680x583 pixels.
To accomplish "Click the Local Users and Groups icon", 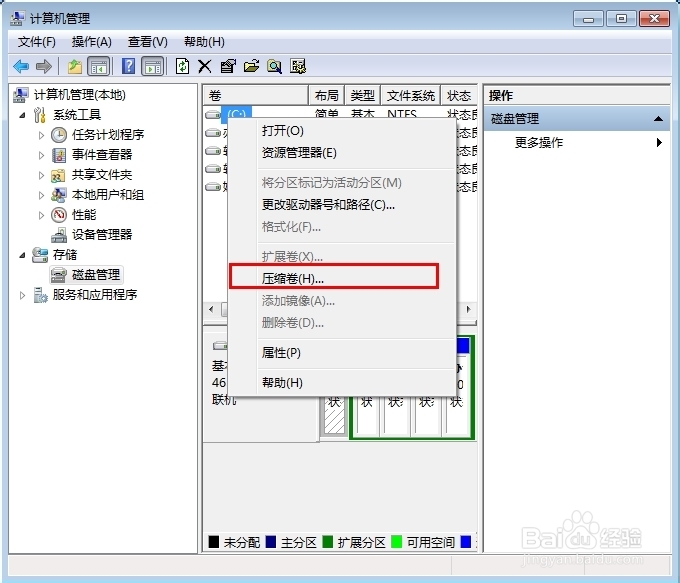I will pos(59,195).
